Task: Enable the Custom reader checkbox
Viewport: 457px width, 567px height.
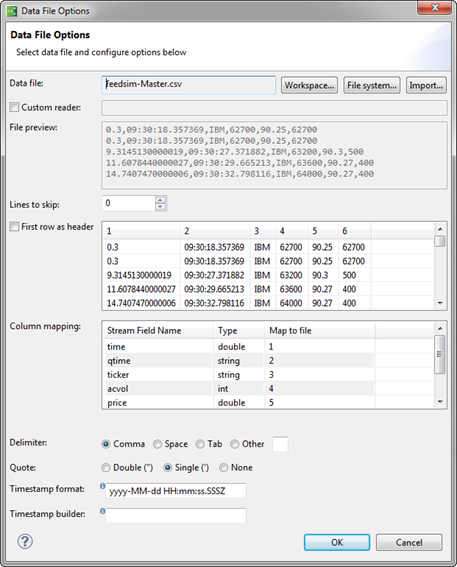Action: (14, 107)
